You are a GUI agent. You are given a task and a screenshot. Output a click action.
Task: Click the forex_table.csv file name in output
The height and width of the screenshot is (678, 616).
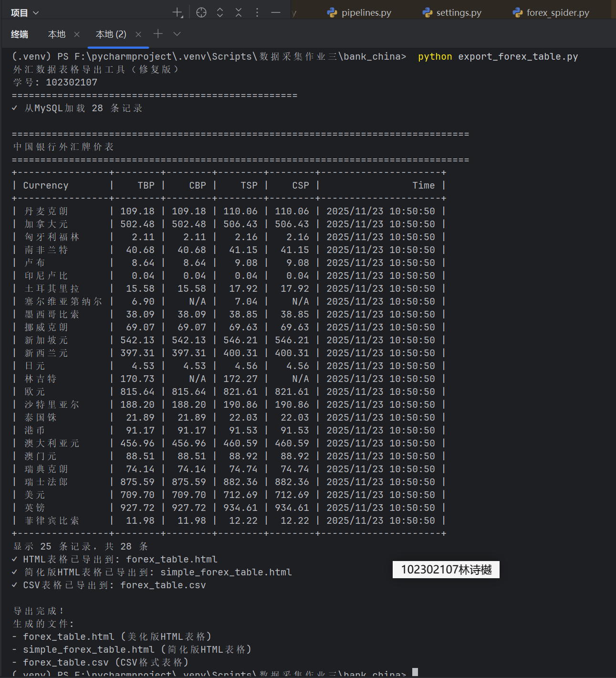click(162, 584)
